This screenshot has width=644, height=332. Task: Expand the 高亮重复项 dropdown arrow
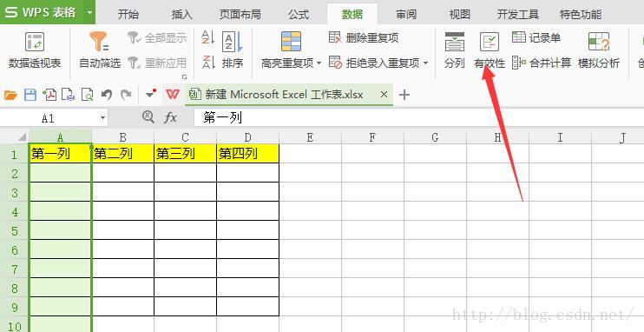[x=319, y=63]
